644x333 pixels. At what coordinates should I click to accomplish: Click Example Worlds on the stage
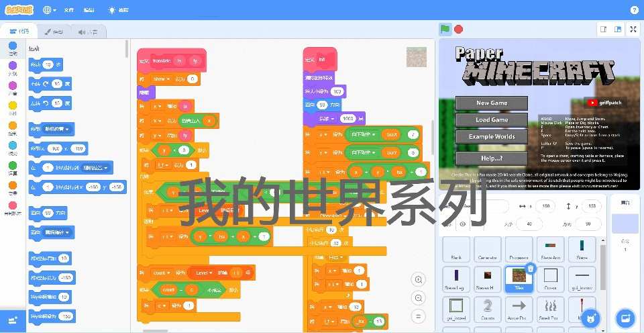[x=492, y=136]
